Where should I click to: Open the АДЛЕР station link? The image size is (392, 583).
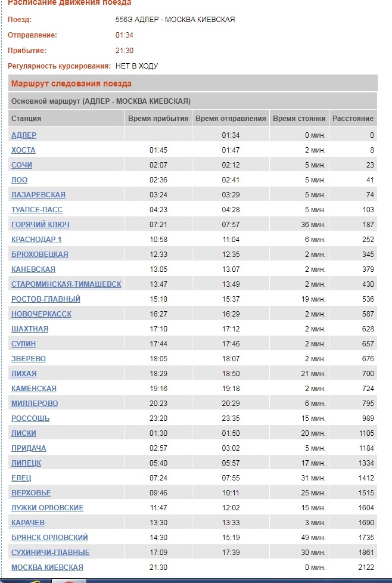pyautogui.click(x=24, y=135)
